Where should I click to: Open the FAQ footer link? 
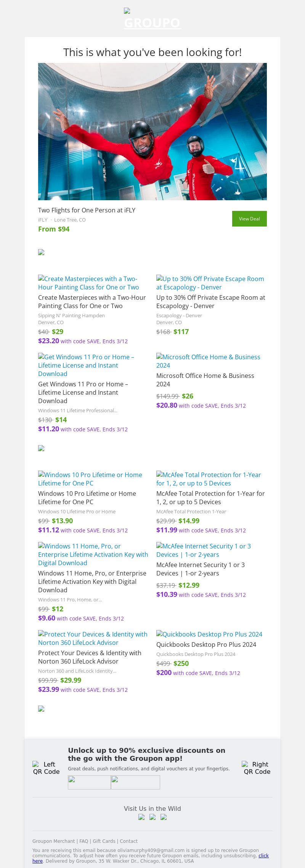[x=83, y=841]
